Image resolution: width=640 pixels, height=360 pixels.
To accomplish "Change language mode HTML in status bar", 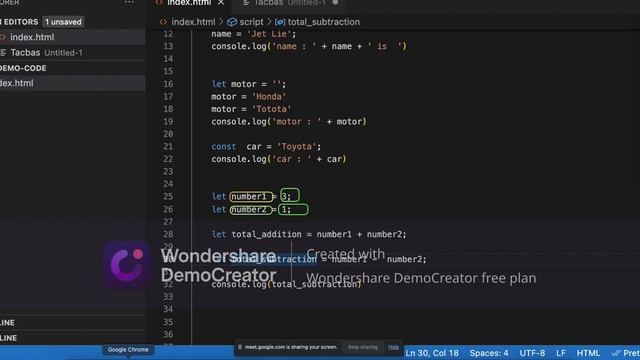I will pyautogui.click(x=588, y=353).
